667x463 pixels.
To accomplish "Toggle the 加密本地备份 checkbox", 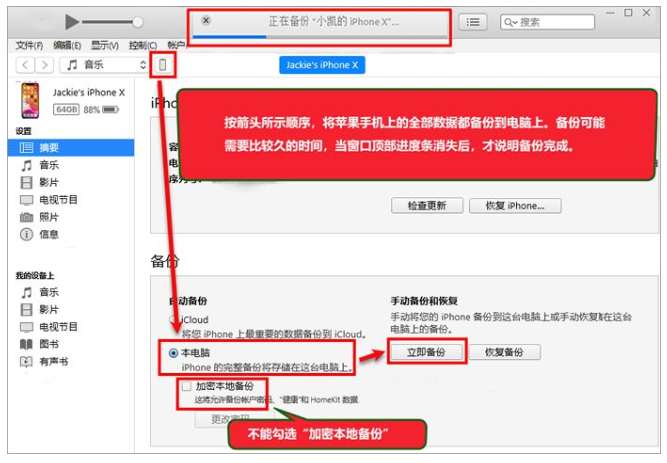I will click(x=186, y=386).
